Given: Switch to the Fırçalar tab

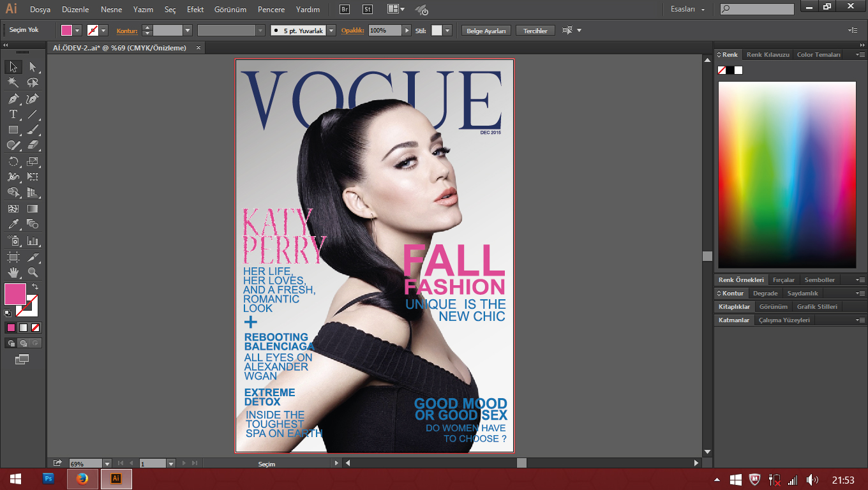Looking at the screenshot, I should (784, 280).
